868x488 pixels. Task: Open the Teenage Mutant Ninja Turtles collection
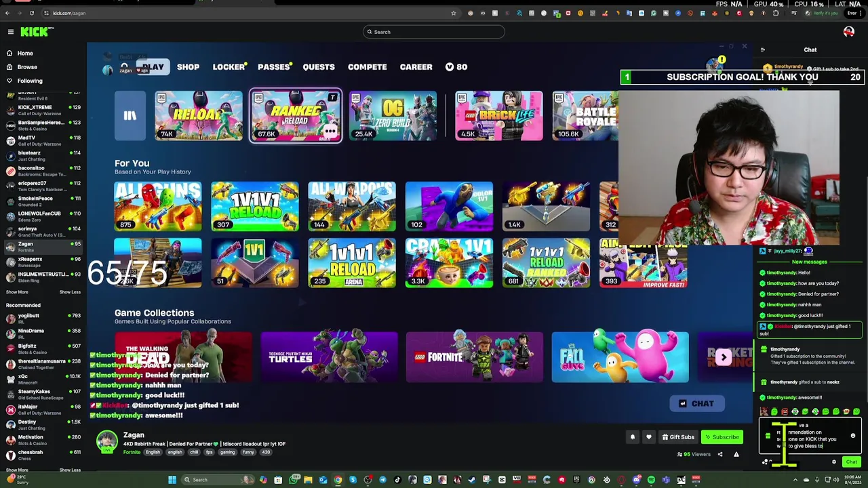coord(329,357)
